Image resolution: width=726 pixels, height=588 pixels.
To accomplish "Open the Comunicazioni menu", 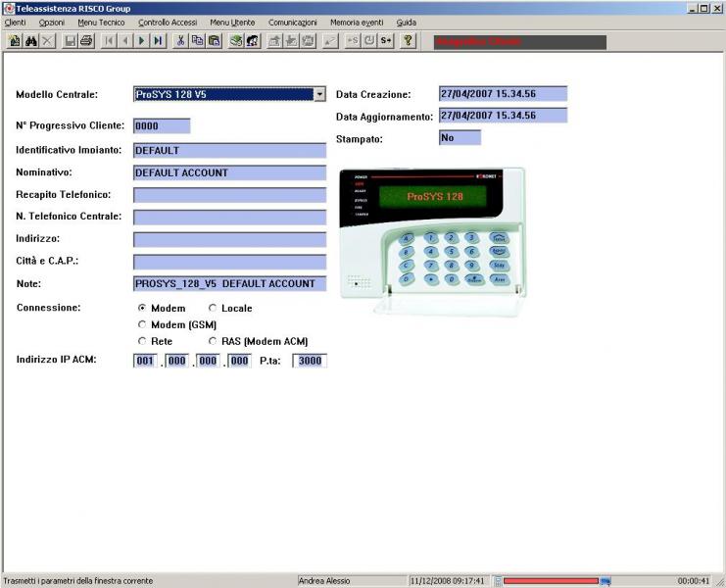I will (293, 23).
